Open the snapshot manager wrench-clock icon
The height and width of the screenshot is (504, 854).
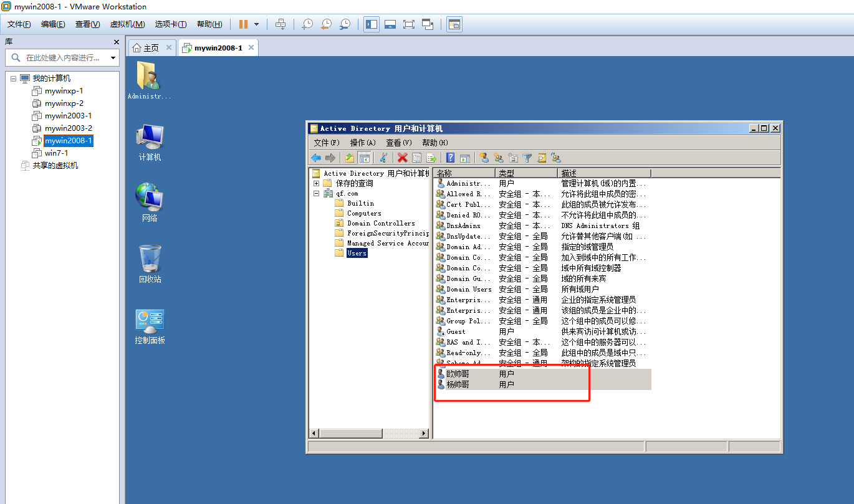coord(345,24)
